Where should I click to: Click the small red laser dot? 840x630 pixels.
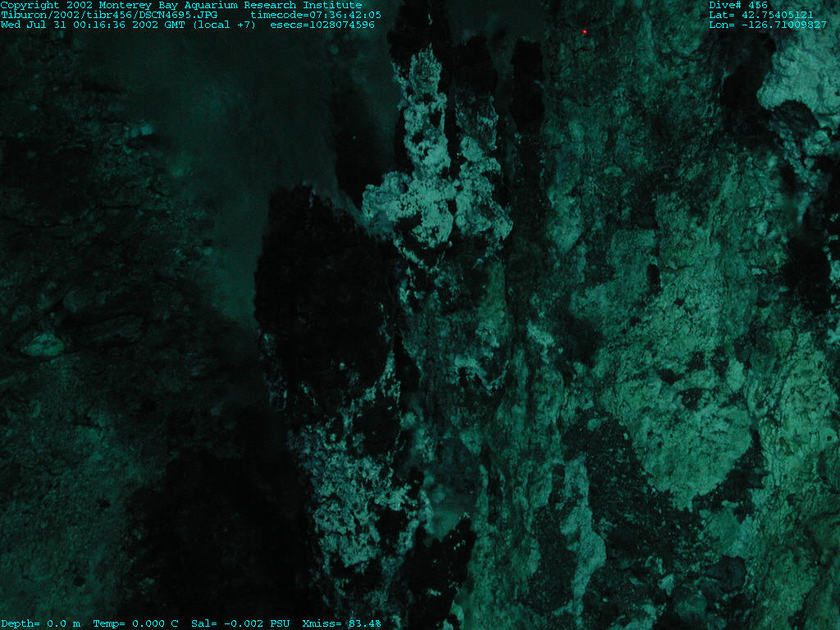point(585,32)
